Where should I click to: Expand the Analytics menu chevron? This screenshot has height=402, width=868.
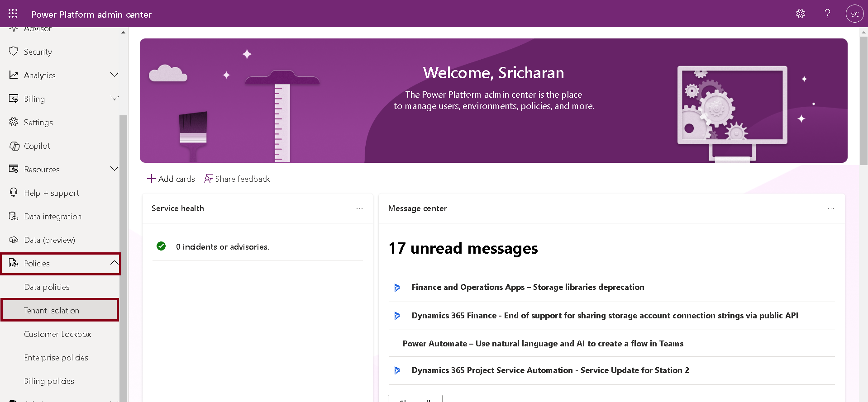tap(114, 75)
